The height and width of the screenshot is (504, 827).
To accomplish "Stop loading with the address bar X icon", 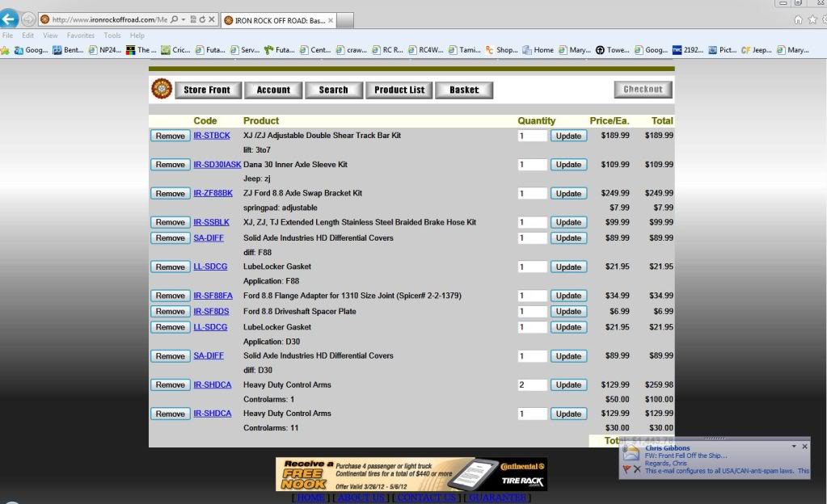I will (212, 19).
